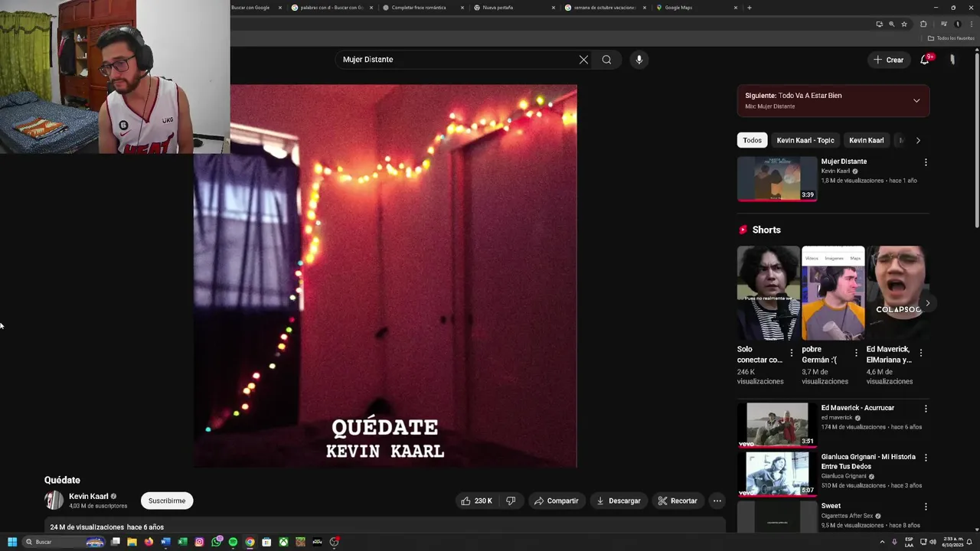Viewport: 980px width, 551px height.
Task: Open options for 'pobre Germán' short
Action: click(x=856, y=353)
